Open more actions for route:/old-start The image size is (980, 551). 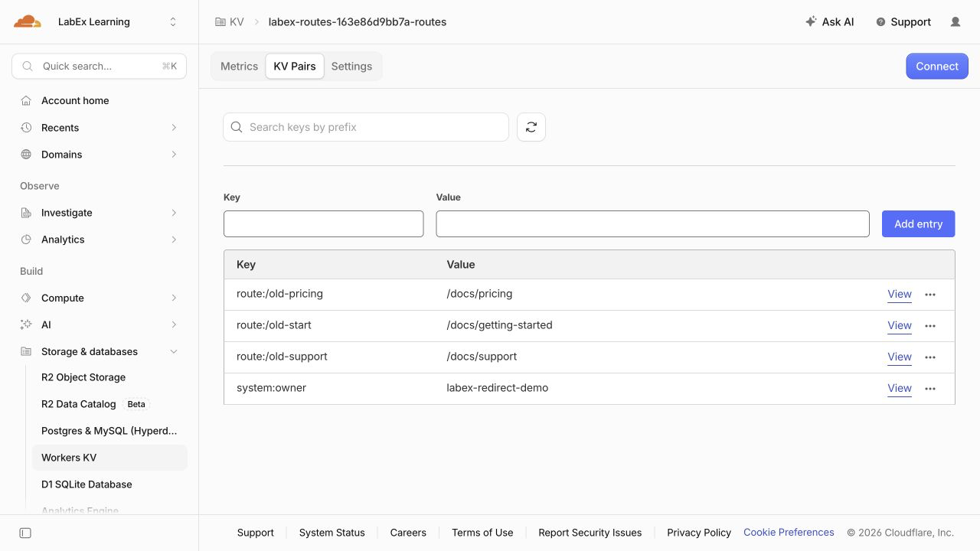point(930,326)
